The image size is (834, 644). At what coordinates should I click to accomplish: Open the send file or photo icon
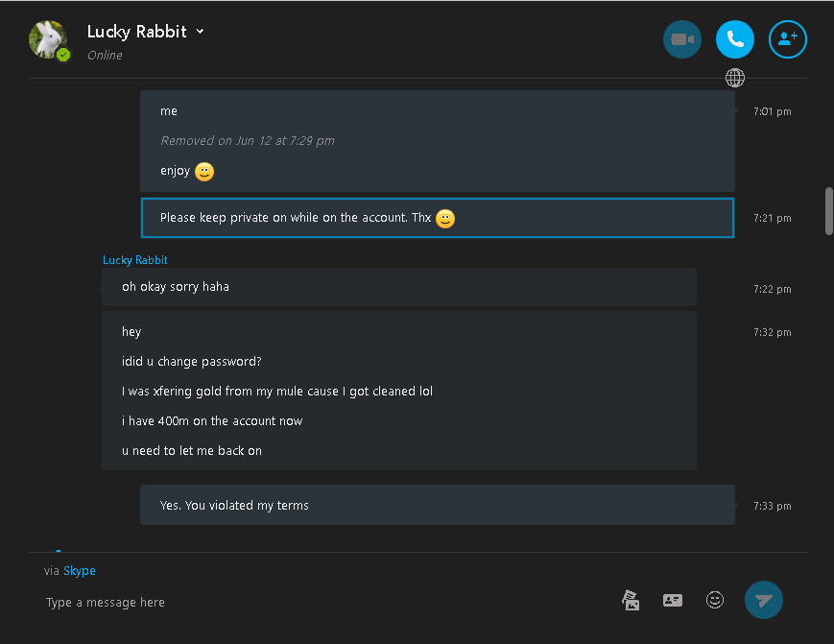pyautogui.click(x=631, y=601)
